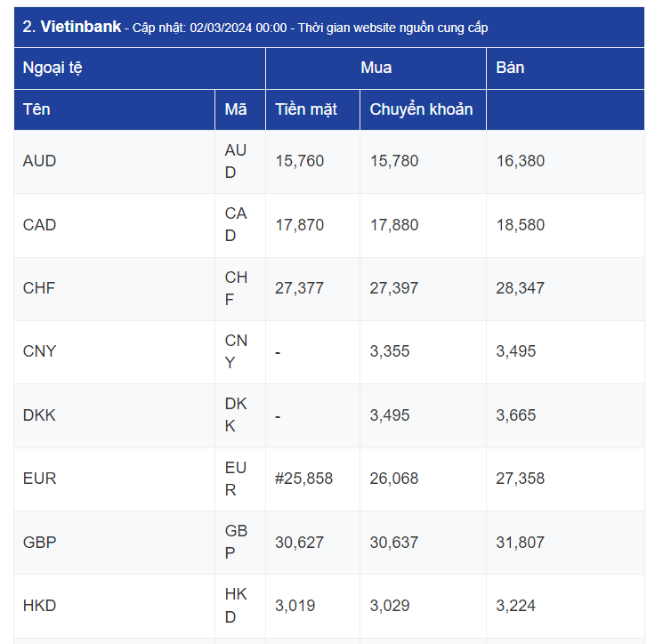Viewport: 663px width, 644px height.
Task: Click the HKD sell rate 3,224
Action: 515,606
